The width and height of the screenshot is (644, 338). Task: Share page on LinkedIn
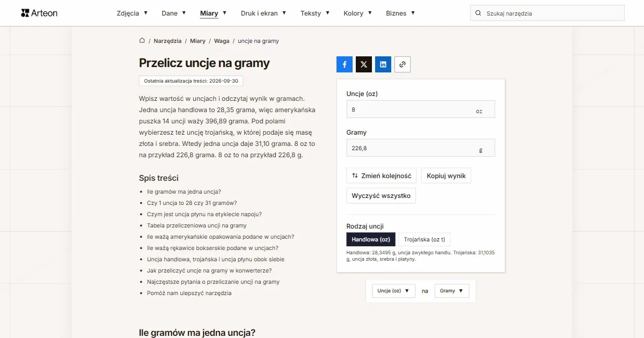tap(383, 64)
